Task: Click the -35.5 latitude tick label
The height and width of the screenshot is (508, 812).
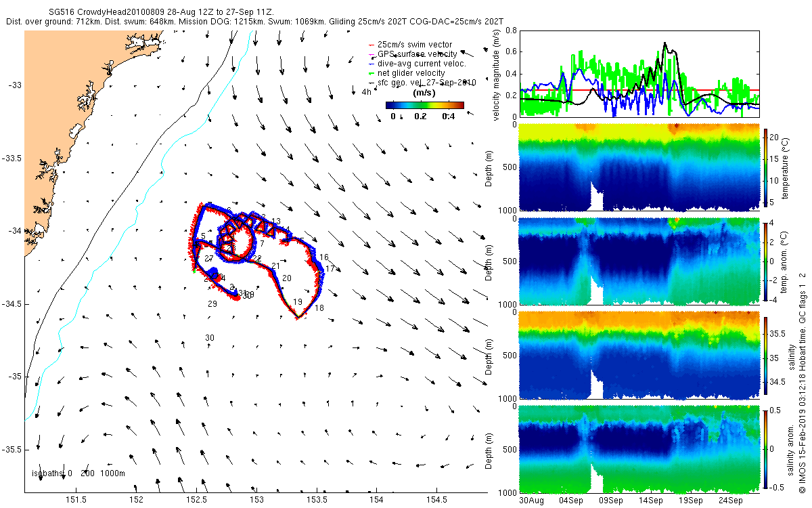Action: [13, 449]
